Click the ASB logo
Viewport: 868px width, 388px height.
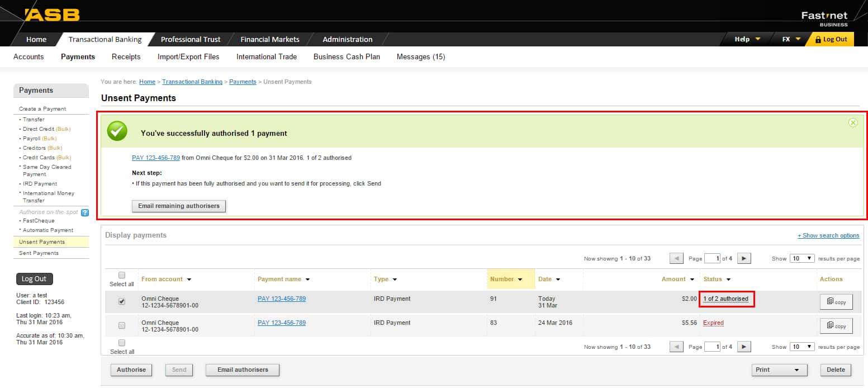[x=53, y=15]
